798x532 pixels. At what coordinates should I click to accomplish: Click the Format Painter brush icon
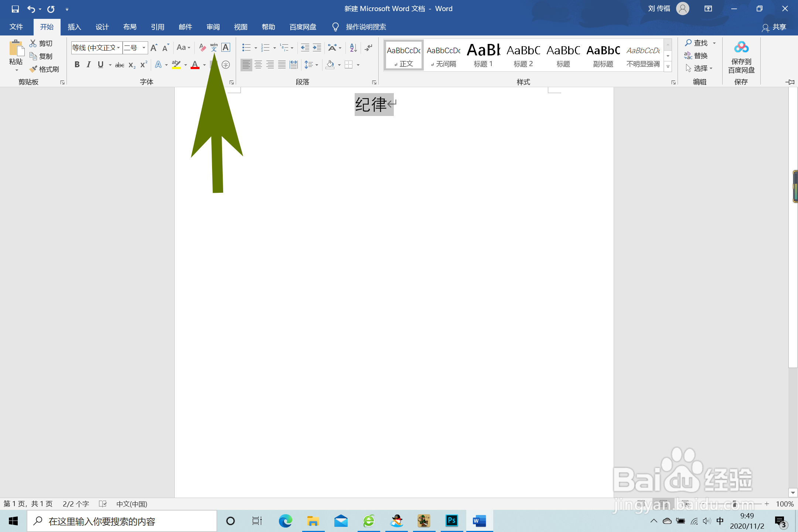[33, 69]
